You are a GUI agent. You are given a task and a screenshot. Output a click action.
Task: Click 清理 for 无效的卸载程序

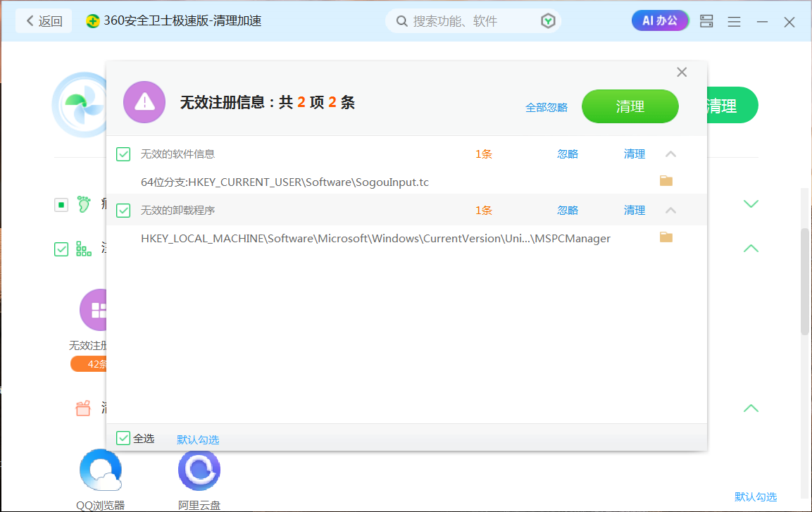635,211
